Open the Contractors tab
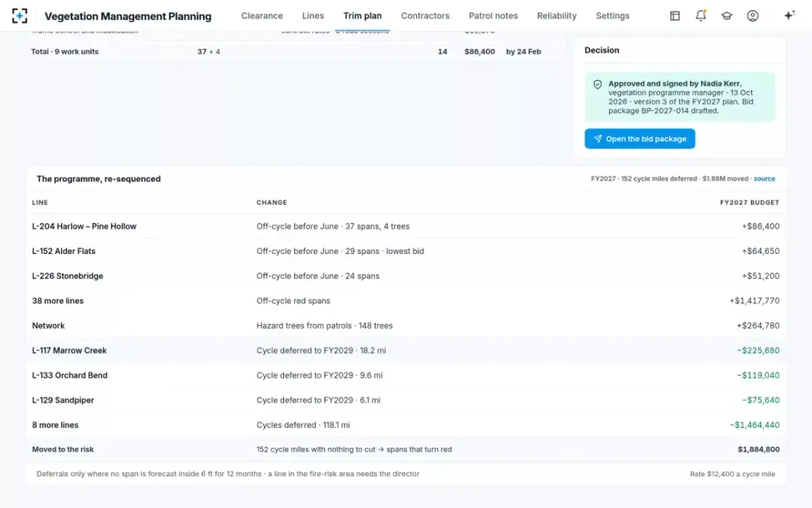This screenshot has width=812, height=508. pyautogui.click(x=425, y=16)
